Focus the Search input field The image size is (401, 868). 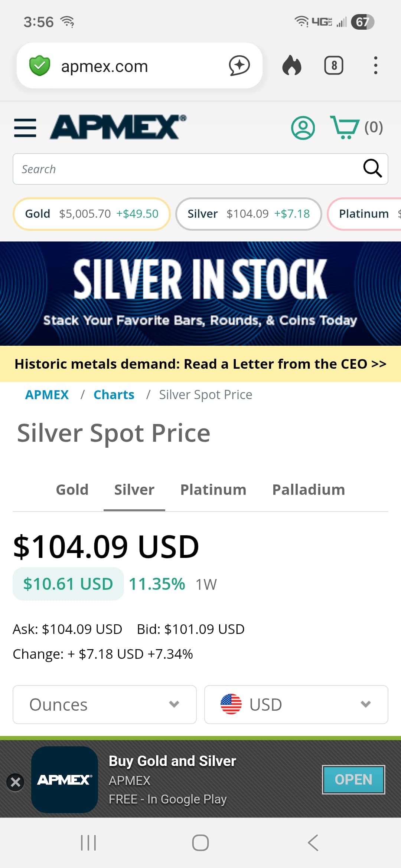(x=186, y=169)
